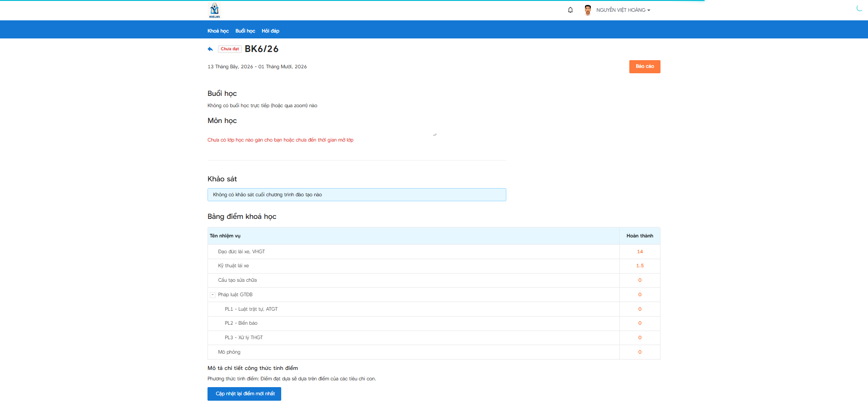Click the Chưa đạt status badge
Screen dimensions: 868x412
[230, 49]
